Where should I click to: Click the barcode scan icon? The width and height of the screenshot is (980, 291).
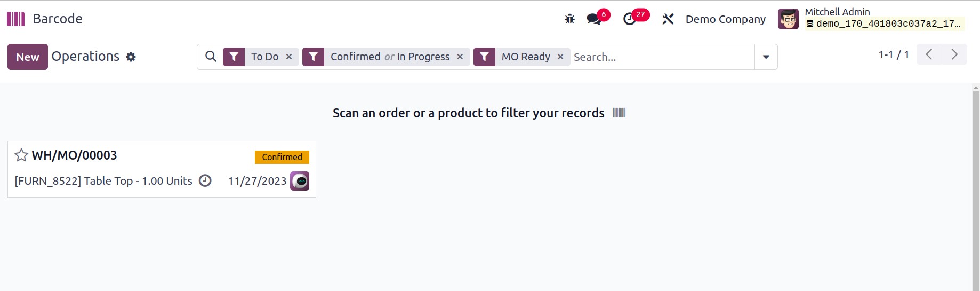(x=619, y=113)
